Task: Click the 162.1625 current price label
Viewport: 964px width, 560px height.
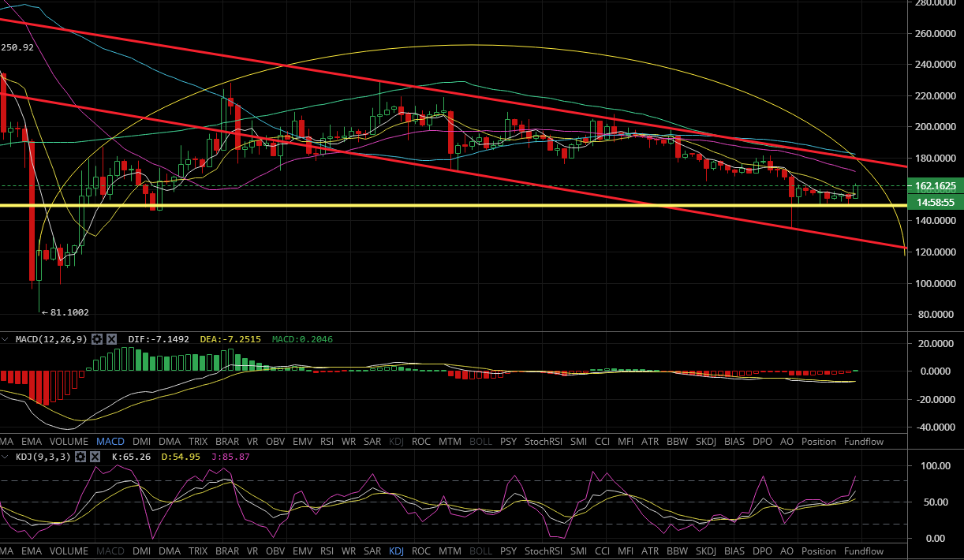Action: [936, 186]
